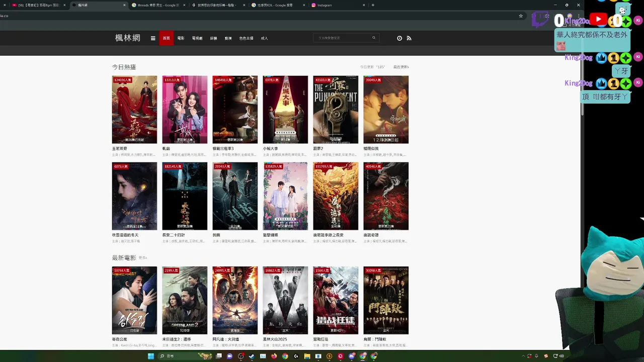
Task: Open the 驕陽似我 poster
Action: pyautogui.click(x=386, y=110)
